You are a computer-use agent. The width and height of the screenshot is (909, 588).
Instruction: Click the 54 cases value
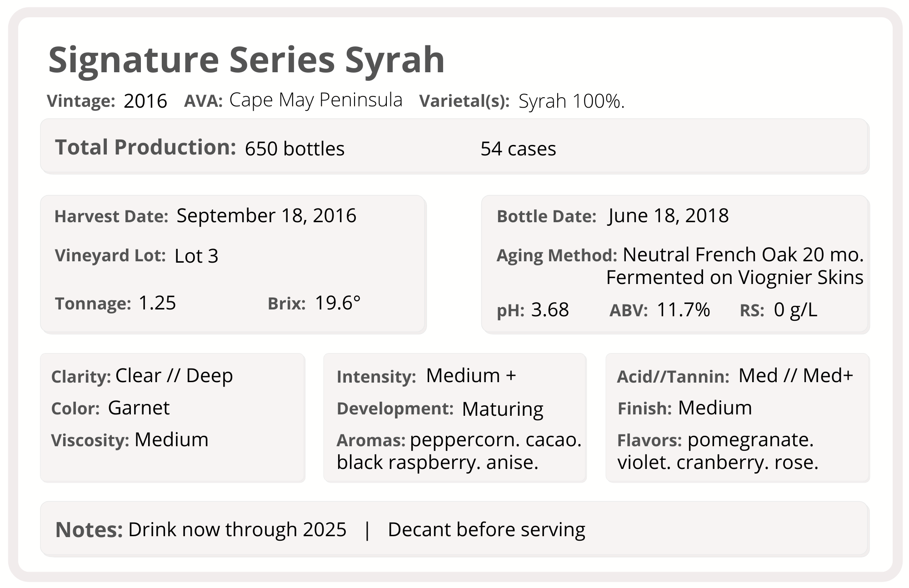[x=518, y=149]
